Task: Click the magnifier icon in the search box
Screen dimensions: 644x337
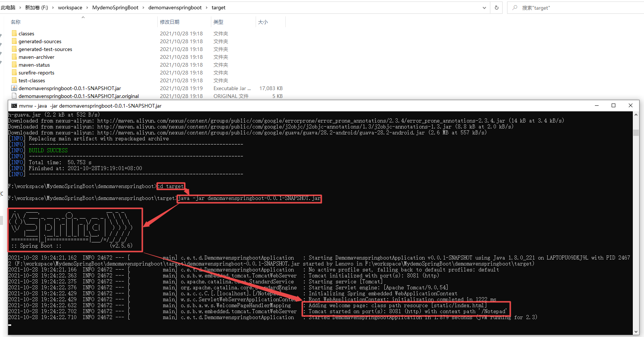Action: pos(515,7)
